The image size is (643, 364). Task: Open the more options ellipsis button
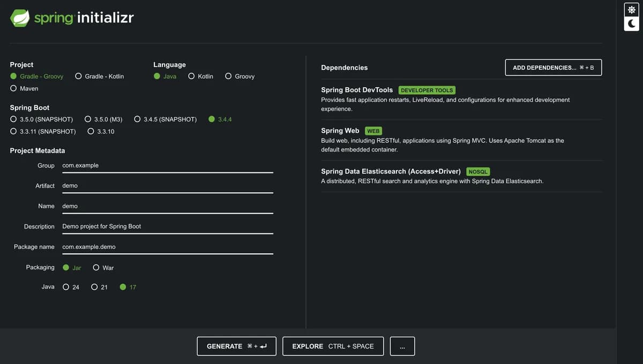click(402, 346)
